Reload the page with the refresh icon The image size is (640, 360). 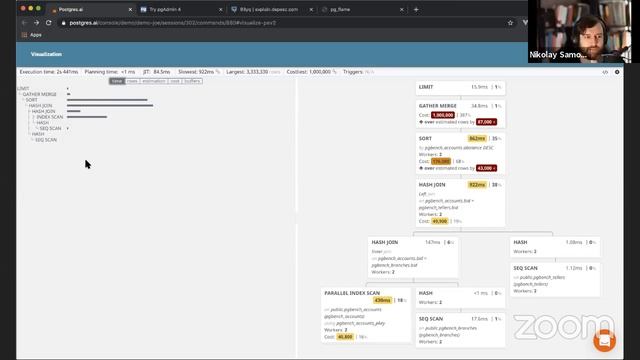[x=49, y=23]
